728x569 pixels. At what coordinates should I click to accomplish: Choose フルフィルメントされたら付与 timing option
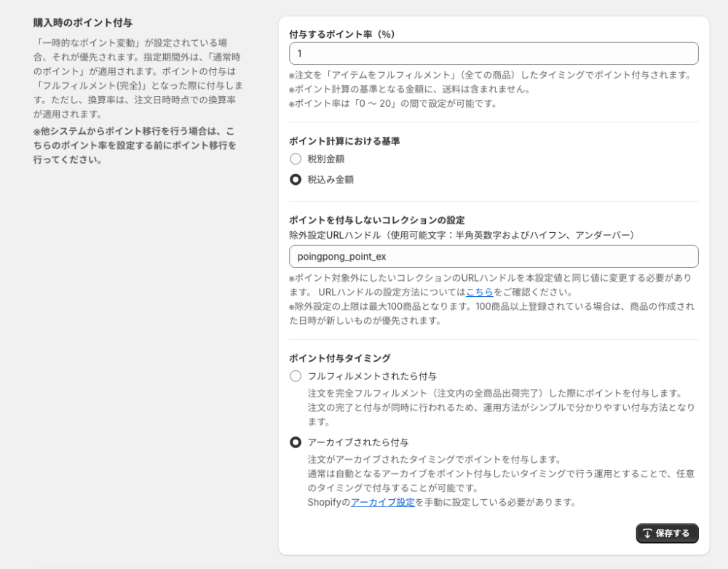pyautogui.click(x=296, y=376)
